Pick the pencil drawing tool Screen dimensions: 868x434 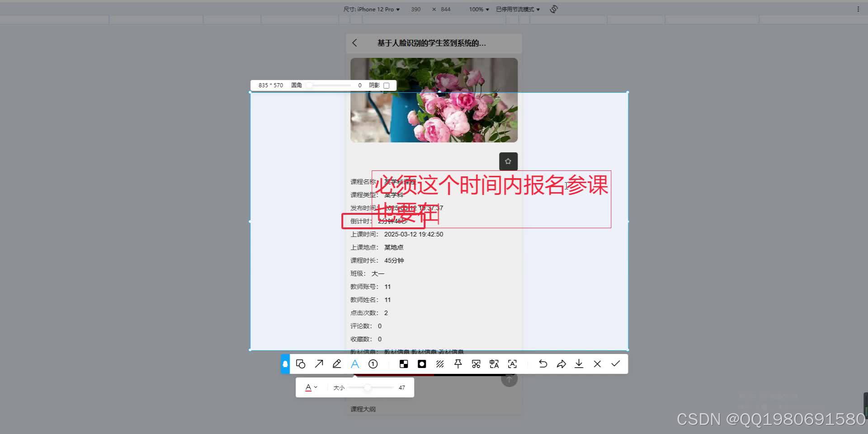(337, 363)
